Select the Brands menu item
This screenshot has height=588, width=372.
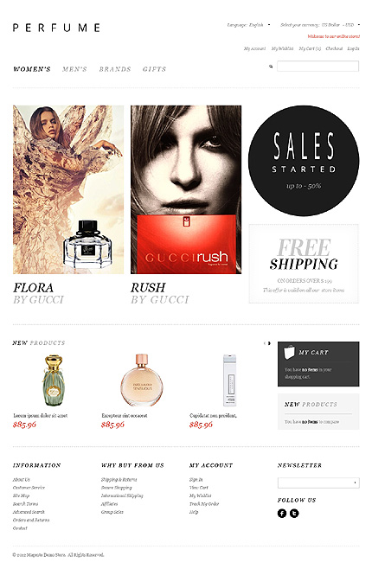pyautogui.click(x=115, y=69)
